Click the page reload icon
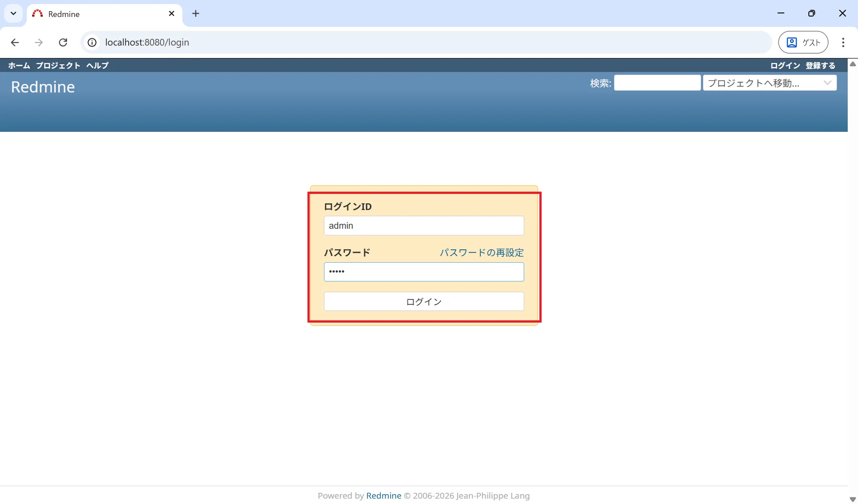Viewport: 858px width, 504px height. coord(63,42)
